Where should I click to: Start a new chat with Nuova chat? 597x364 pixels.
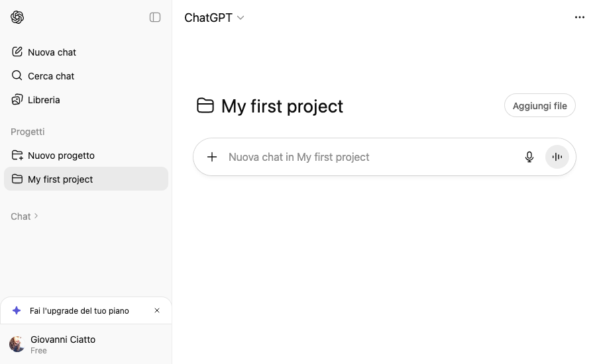click(52, 52)
